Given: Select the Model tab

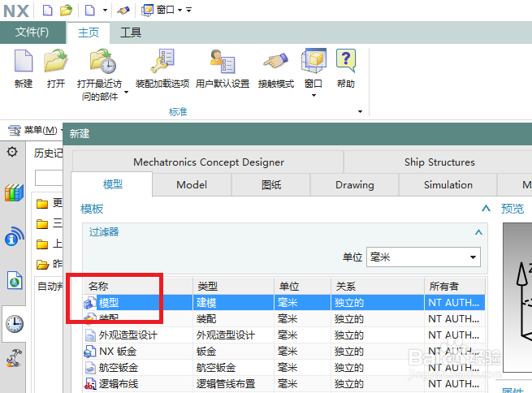Looking at the screenshot, I should coord(192,185).
